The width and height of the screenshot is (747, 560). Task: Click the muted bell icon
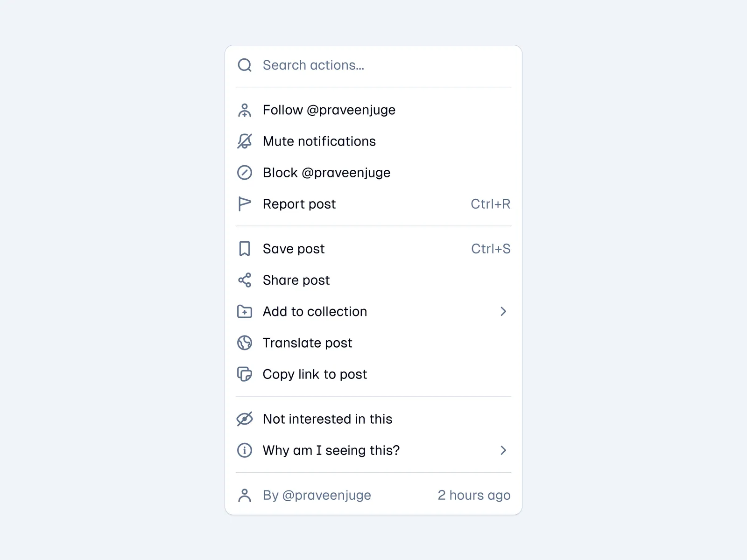click(x=245, y=141)
